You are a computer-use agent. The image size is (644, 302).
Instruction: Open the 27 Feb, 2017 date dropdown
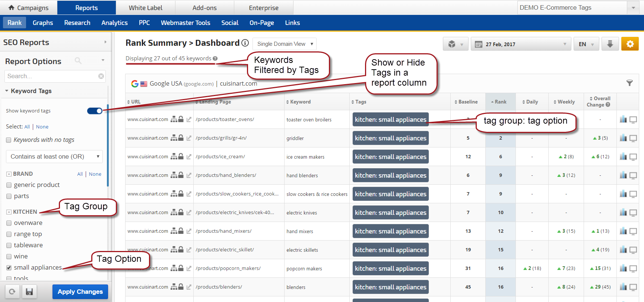(520, 44)
